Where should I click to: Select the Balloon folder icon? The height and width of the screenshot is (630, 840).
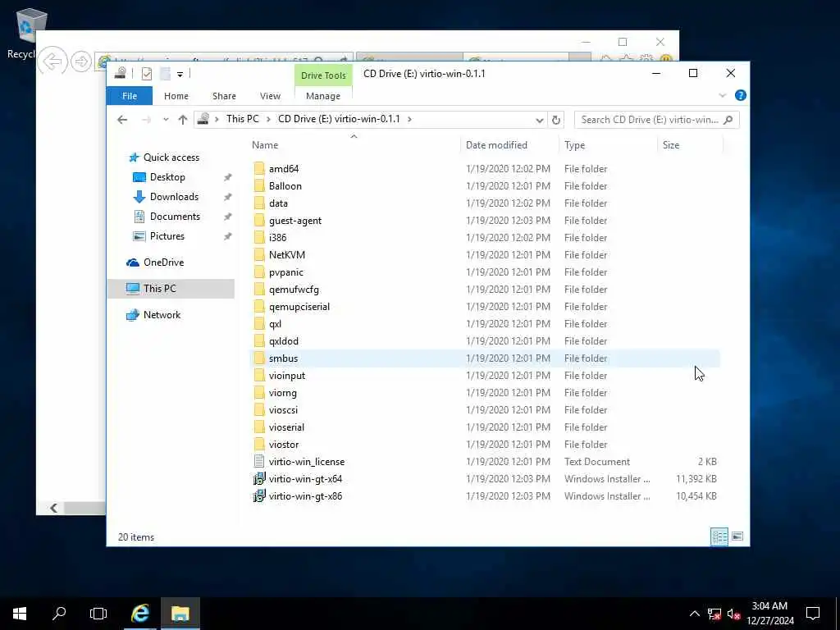(259, 186)
